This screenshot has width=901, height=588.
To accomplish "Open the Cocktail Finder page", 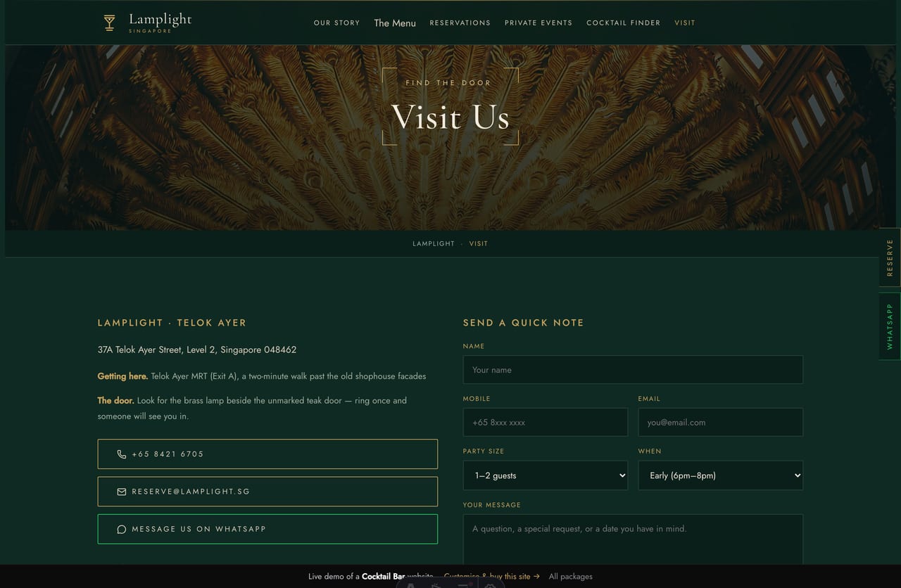I will pyautogui.click(x=624, y=23).
